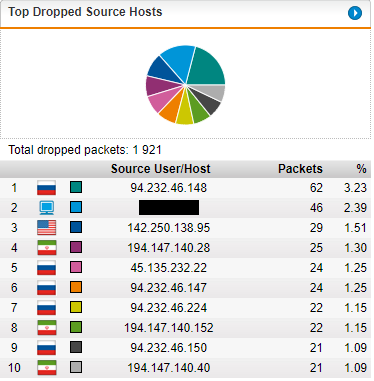Screen dimensions: 374x381
Task: Click the Source User/Host column header
Action: tap(161, 169)
